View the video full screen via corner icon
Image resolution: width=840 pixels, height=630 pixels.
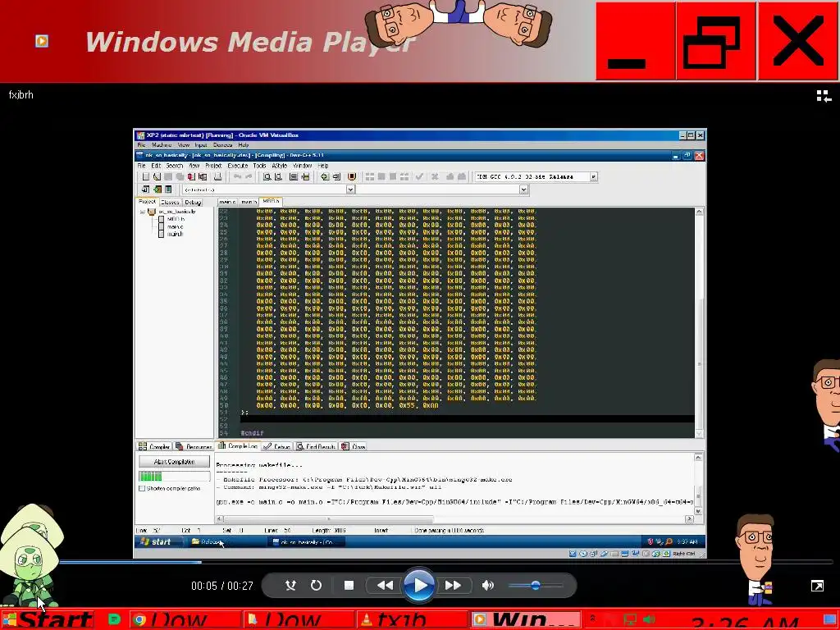click(x=817, y=586)
